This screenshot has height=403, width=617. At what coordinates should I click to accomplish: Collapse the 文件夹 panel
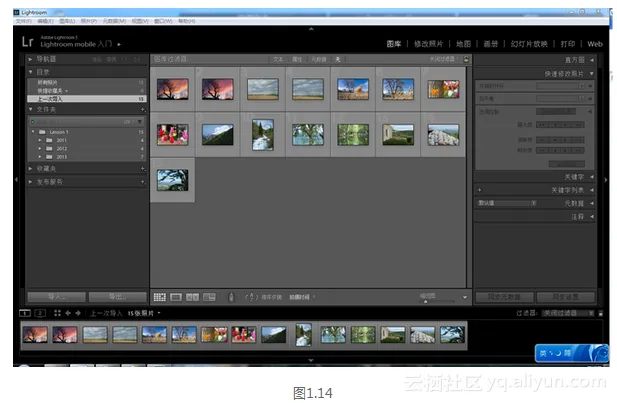coord(30,109)
